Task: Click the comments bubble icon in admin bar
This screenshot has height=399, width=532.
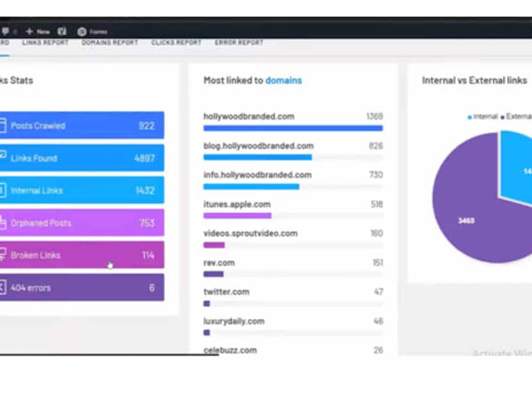Action: 5,32
